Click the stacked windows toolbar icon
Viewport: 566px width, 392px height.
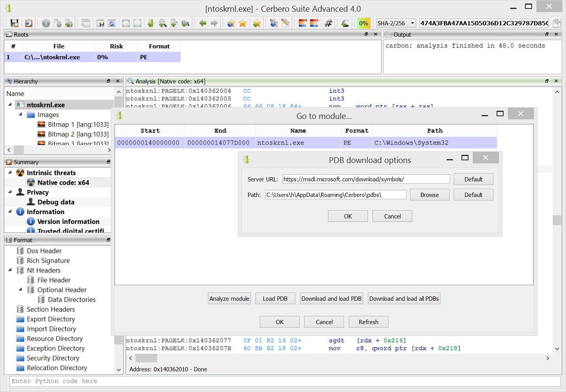point(86,23)
